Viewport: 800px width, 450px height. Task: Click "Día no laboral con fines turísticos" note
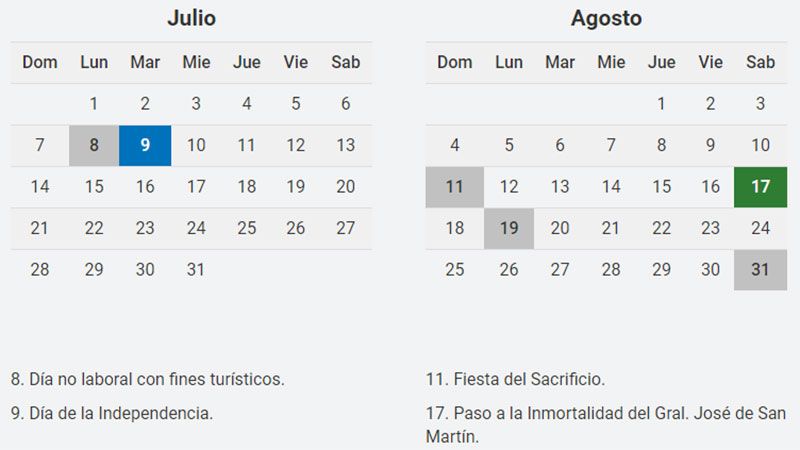(x=148, y=379)
